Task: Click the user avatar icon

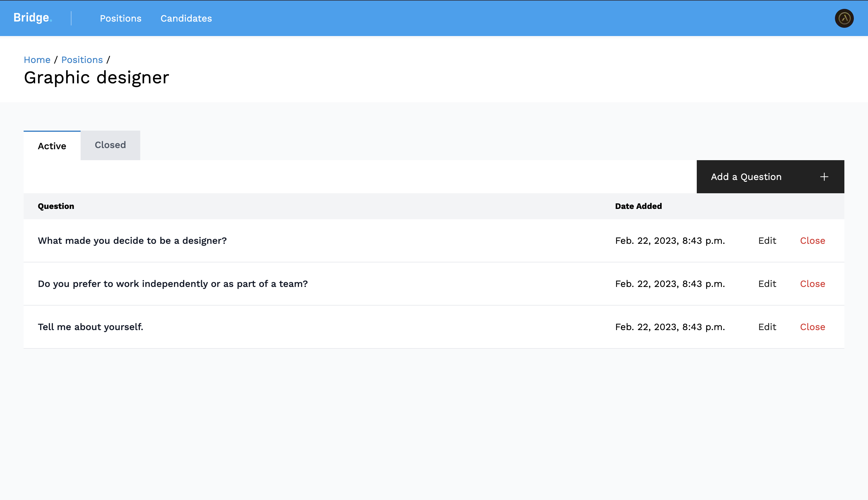Action: (x=844, y=18)
